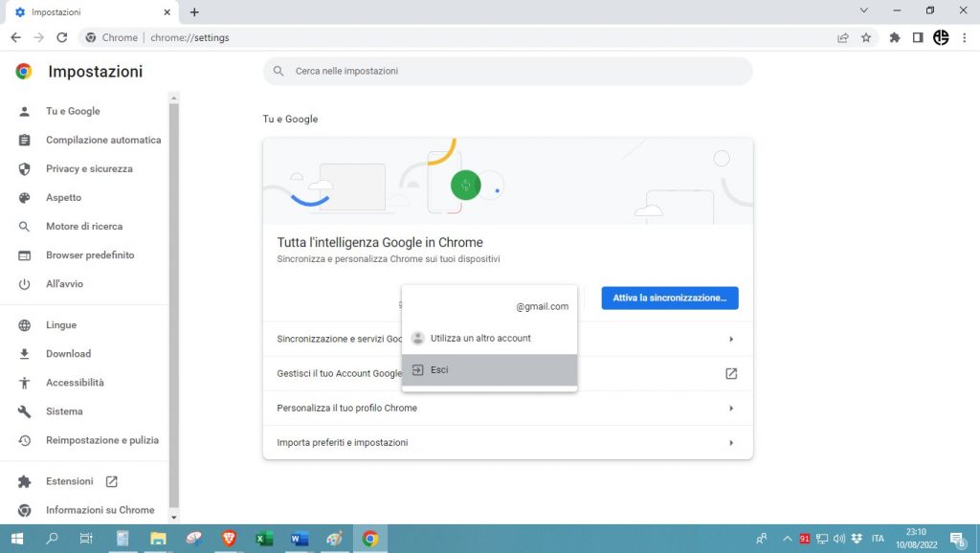
Task: Click the sidebar vertical scrollbar
Action: coord(174,306)
